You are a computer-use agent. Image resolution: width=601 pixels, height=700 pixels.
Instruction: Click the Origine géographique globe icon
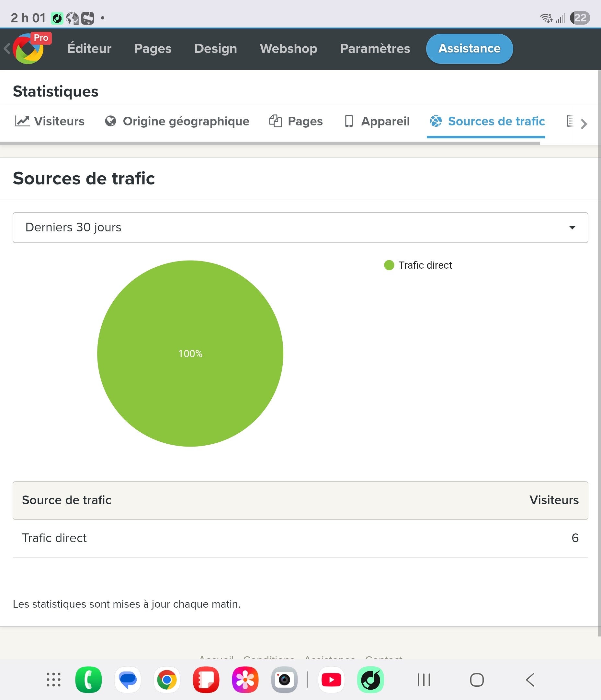[x=110, y=121]
